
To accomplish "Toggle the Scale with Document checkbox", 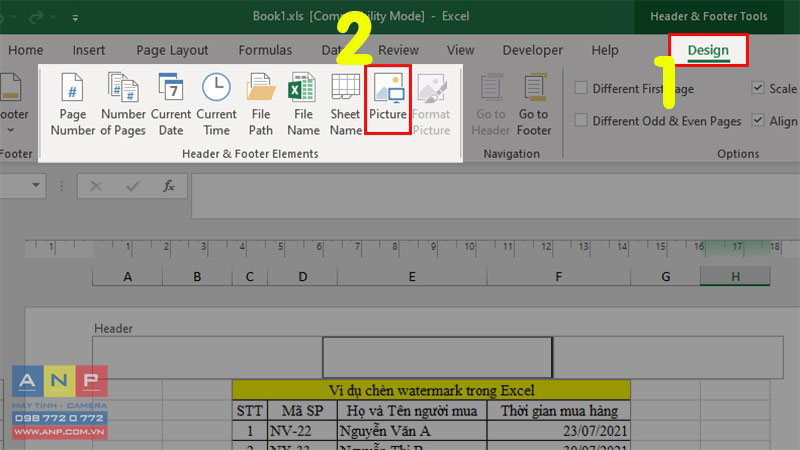I will click(758, 88).
